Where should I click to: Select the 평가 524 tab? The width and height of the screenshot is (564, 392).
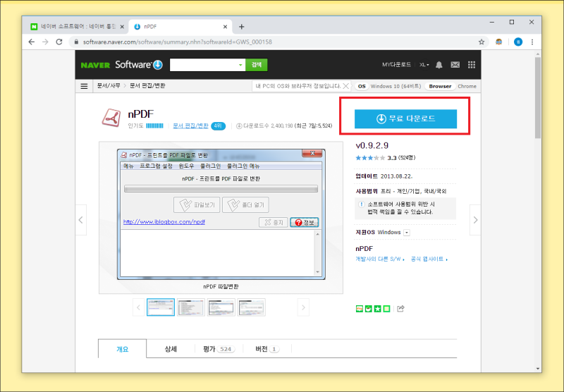[x=219, y=349]
